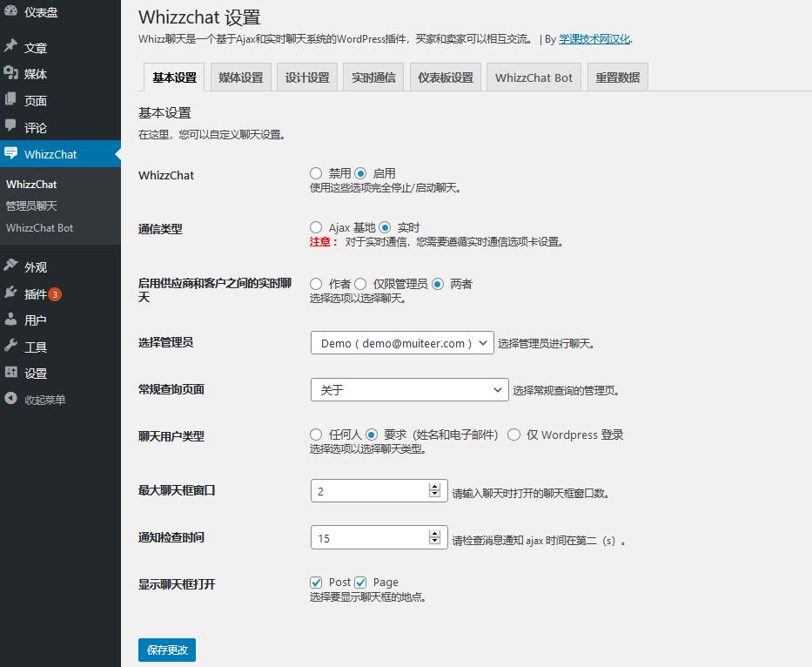Click the WhizzChat chat icon
Image resolution: width=812 pixels, height=667 pixels.
pyautogui.click(x=10, y=153)
